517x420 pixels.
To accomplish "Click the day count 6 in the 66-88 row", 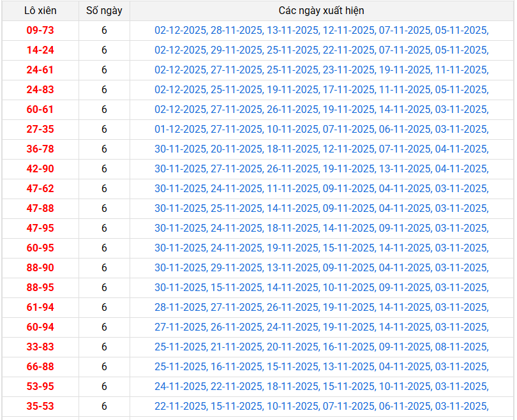I will (104, 366).
